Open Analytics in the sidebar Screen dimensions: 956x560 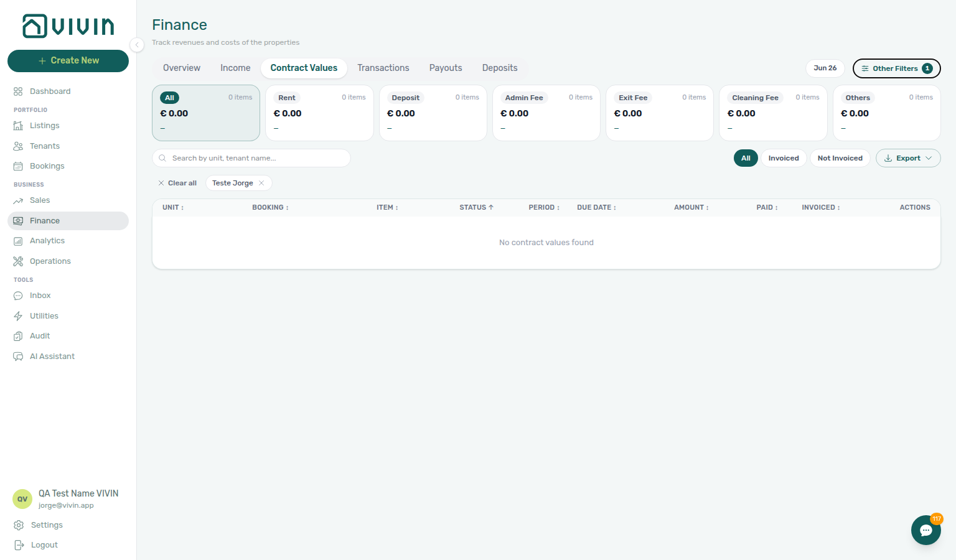68,241
